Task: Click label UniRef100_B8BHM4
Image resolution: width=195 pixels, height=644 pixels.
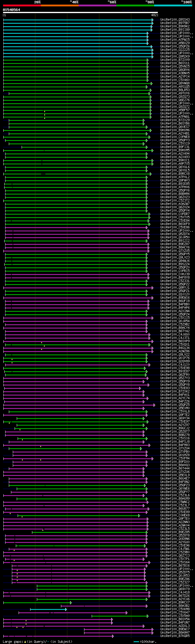Action: 175,194
